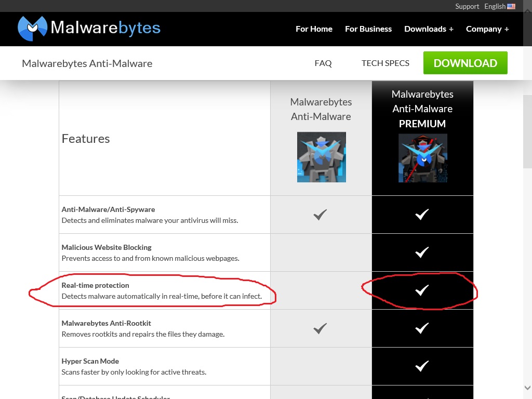Screen dimensions: 532x399
Task: Go to the TECH SPECS section
Action: click(x=385, y=63)
